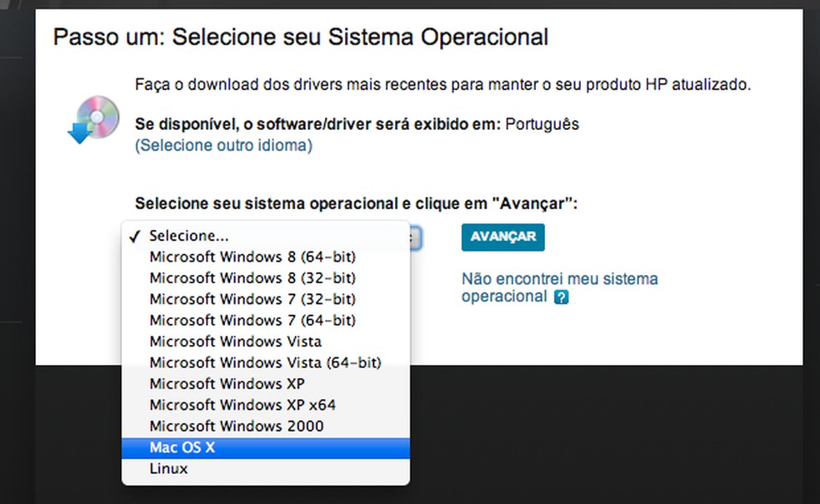The height and width of the screenshot is (504, 820).
Task: Select Microsoft Windows XP entry
Action: click(x=227, y=384)
